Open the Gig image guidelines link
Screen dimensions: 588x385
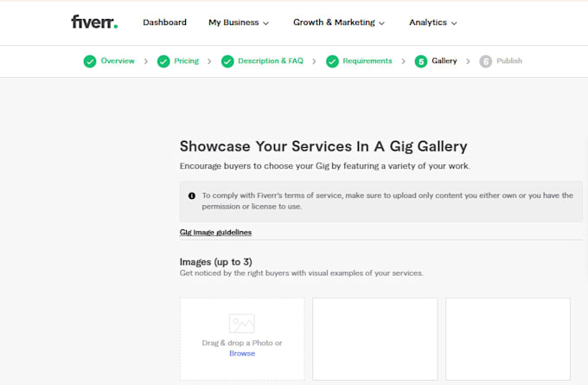215,232
